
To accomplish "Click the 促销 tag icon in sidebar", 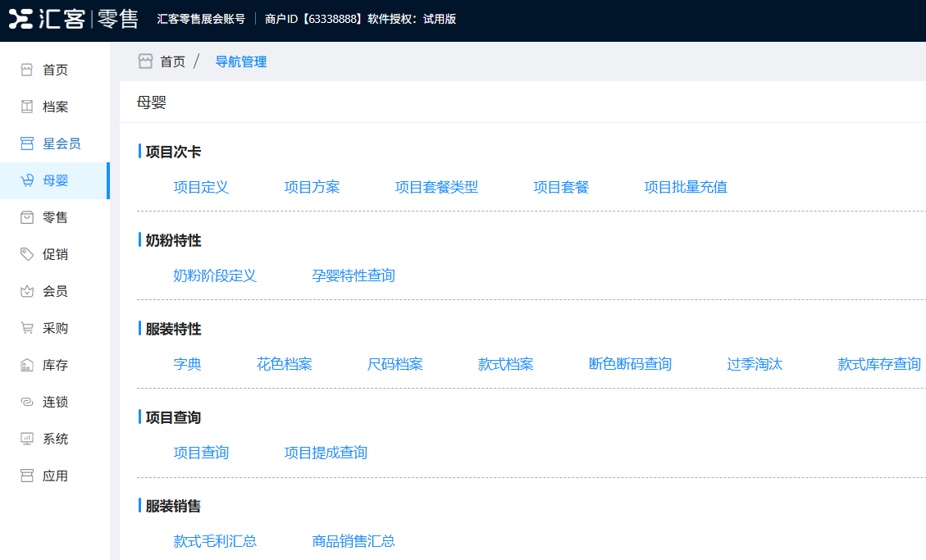I will (27, 254).
